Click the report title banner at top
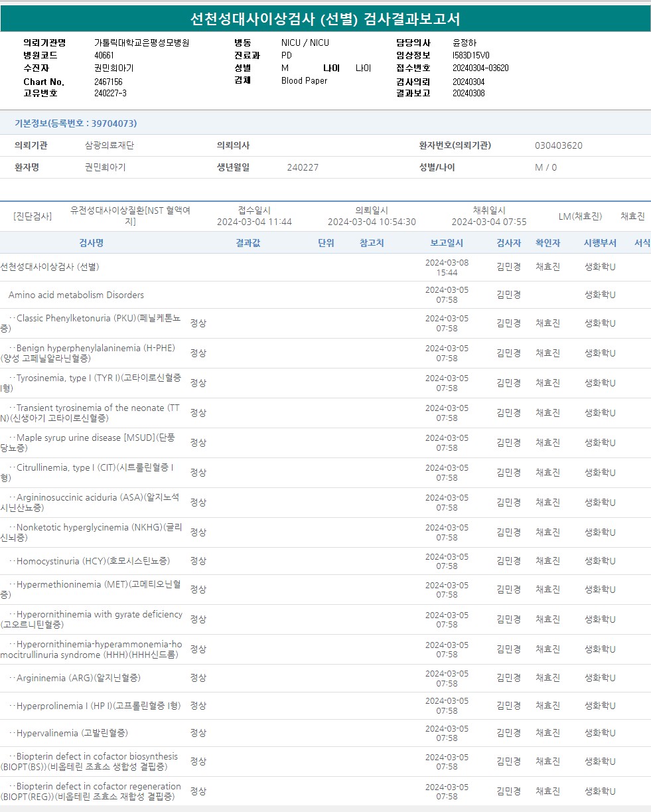 click(325, 19)
